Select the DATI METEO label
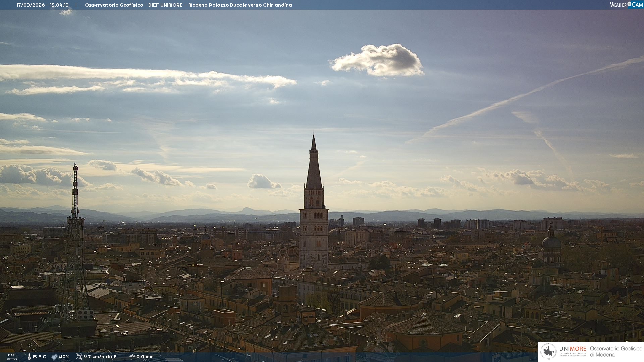Screen dimensions: 644x362 [12, 357]
